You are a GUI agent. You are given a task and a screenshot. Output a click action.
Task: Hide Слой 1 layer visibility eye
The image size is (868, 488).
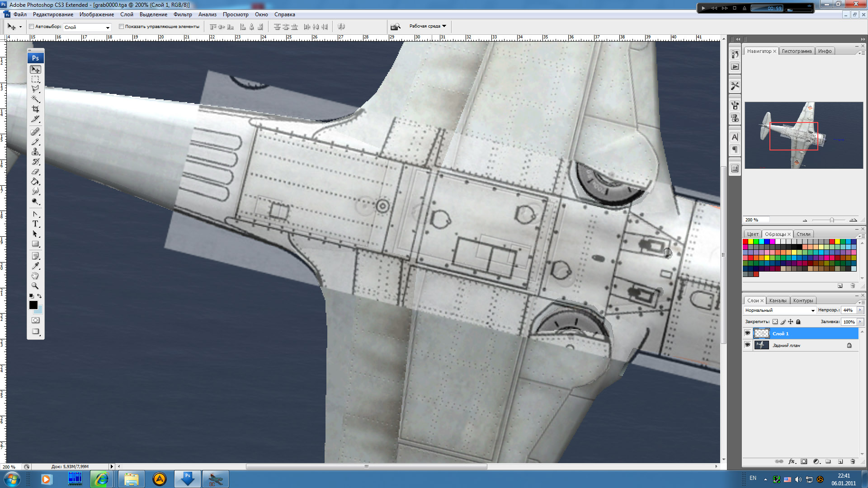(747, 333)
